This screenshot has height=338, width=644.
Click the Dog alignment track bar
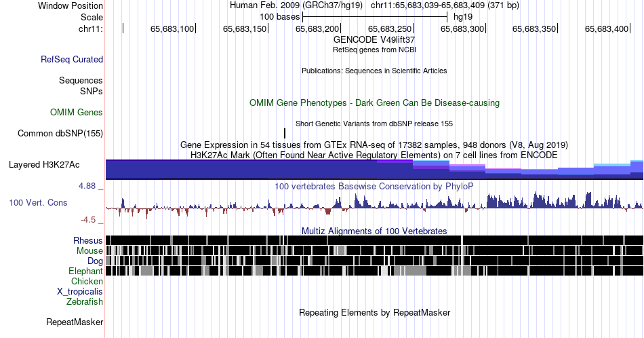pos(374,261)
